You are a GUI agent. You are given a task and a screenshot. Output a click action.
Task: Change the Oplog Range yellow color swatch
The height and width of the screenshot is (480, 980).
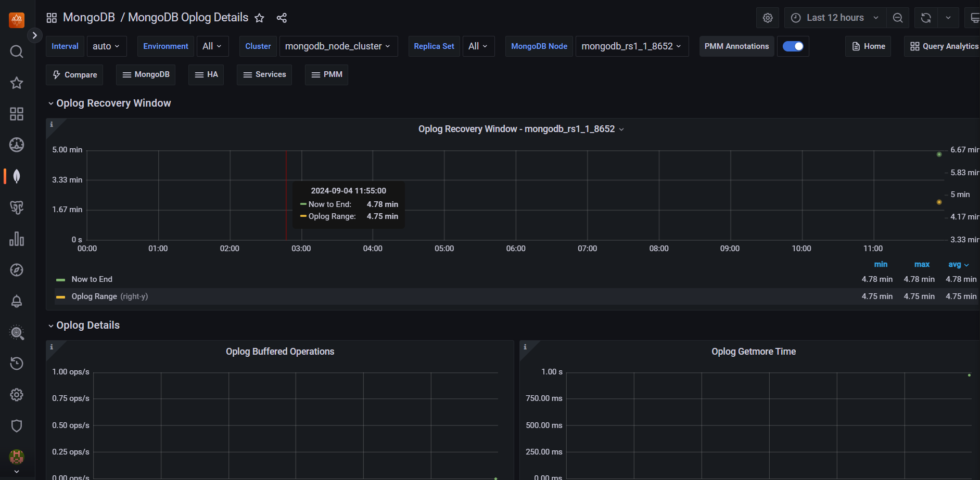coord(61,297)
